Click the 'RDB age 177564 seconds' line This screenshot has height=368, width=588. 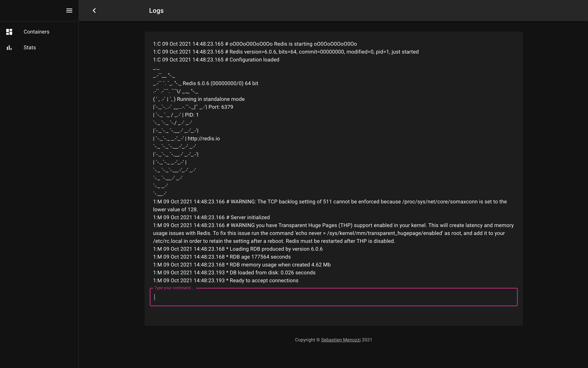[x=222, y=257]
